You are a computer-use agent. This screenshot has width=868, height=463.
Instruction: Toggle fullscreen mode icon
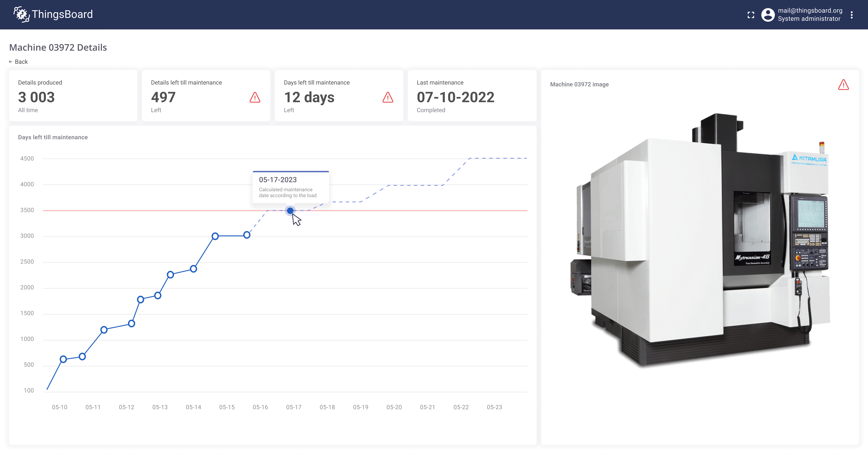click(751, 15)
